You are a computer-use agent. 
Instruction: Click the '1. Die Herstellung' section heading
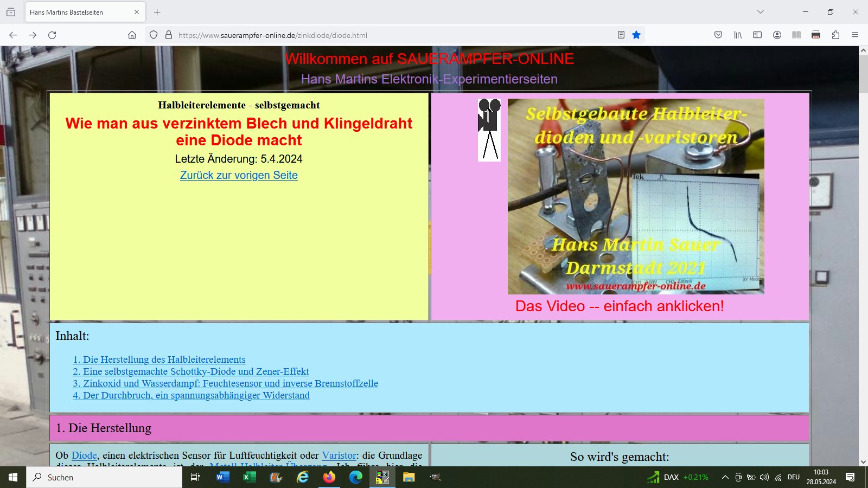pyautogui.click(x=104, y=428)
